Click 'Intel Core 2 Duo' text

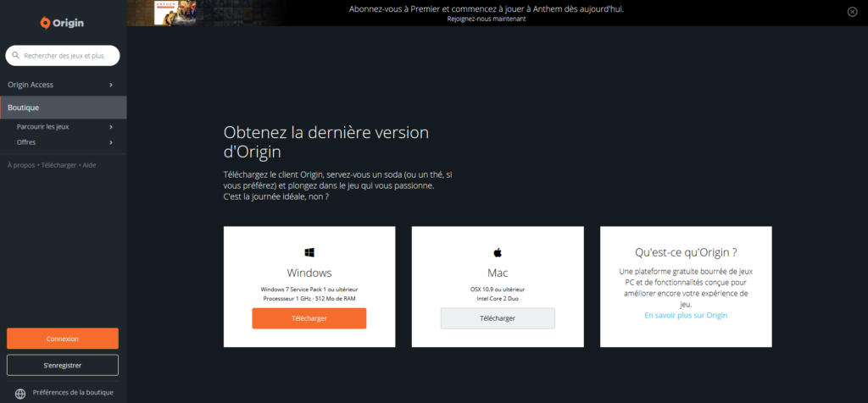(x=498, y=299)
